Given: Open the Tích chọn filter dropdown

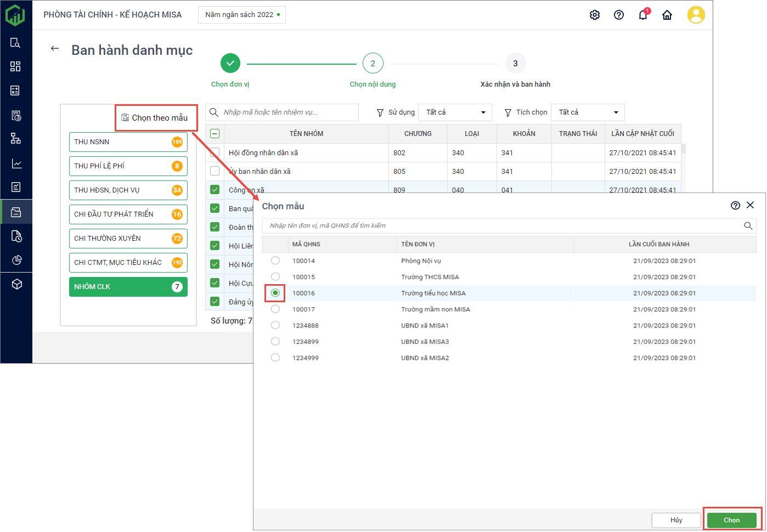Looking at the screenshot, I should pyautogui.click(x=588, y=112).
